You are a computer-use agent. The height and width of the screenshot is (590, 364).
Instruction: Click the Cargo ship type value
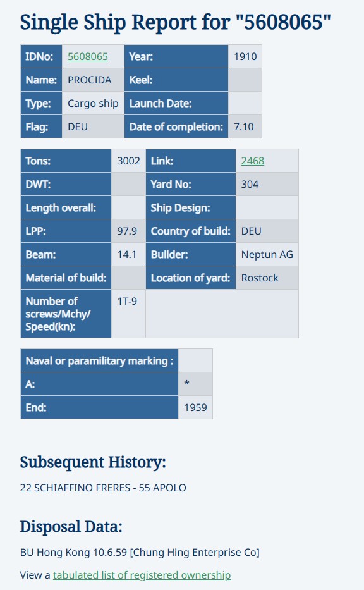click(93, 103)
